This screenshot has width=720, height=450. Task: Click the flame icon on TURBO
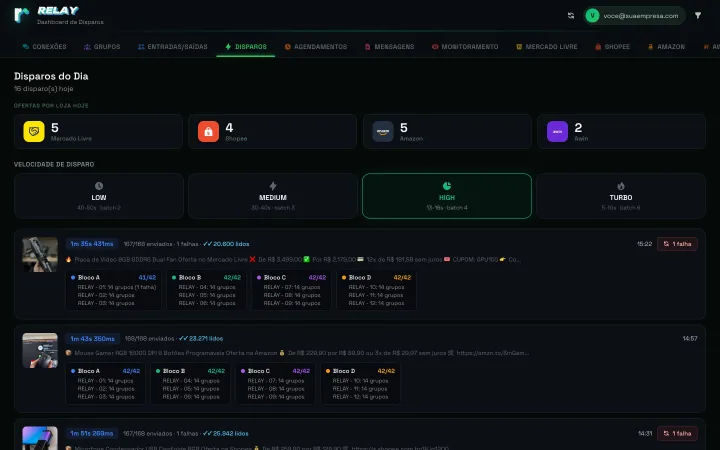(621, 186)
